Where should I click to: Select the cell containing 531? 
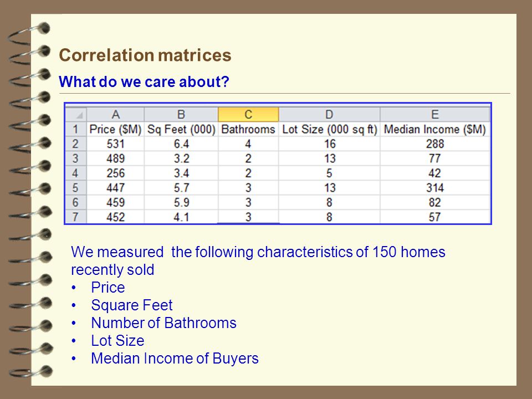click(116, 144)
